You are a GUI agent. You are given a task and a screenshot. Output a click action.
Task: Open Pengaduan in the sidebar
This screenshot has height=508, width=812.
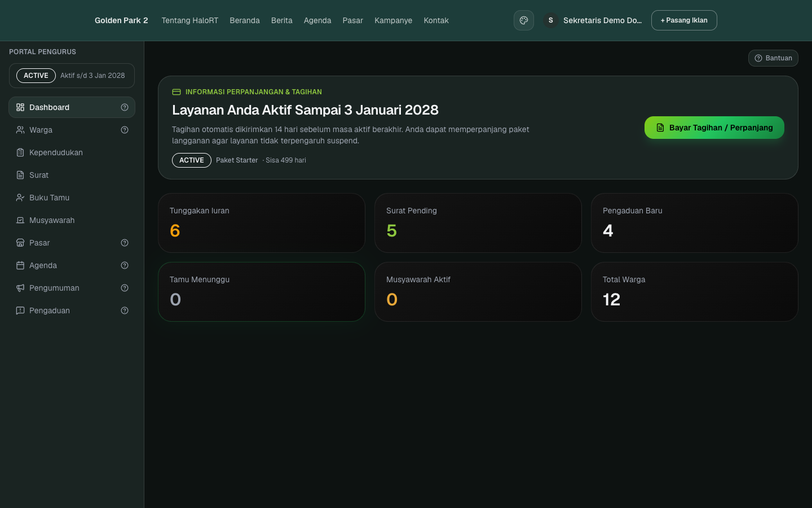tap(72, 310)
